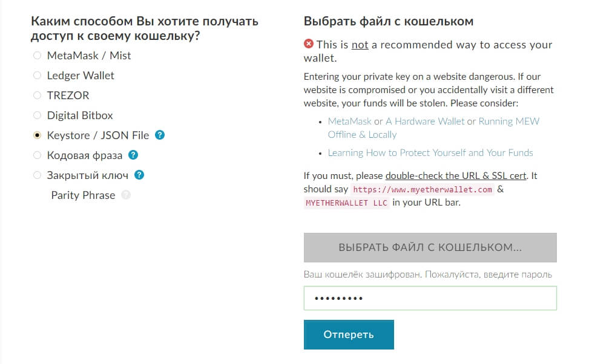
Task: Click faded help icon beside Parity Phrase
Action: coord(126,195)
